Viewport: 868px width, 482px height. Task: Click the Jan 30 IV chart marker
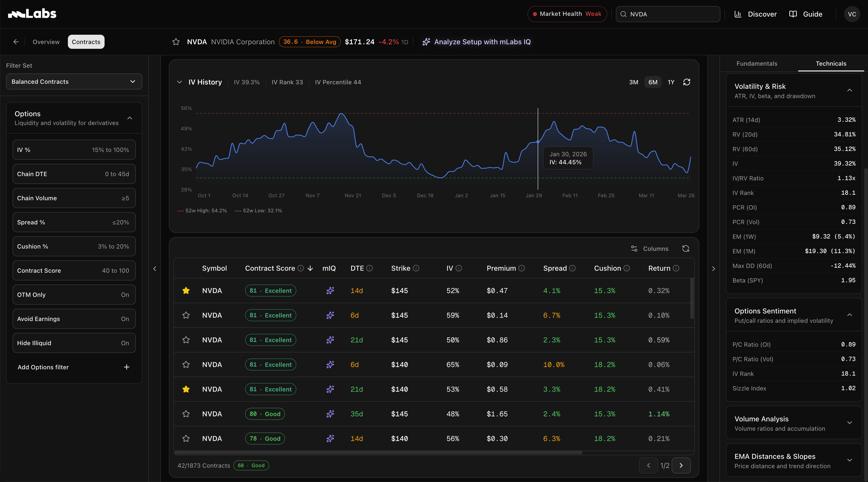538,142
